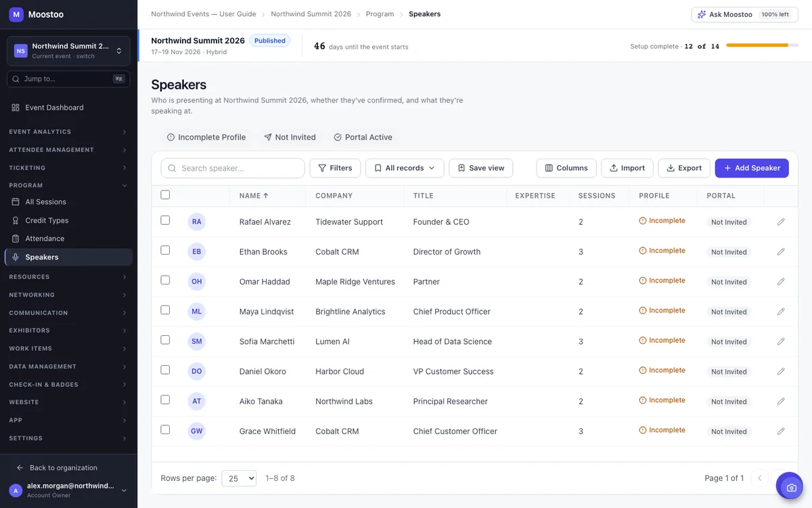Viewport: 812px width, 508px height.
Task: Open the Northwind Summit event switcher
Action: (x=68, y=51)
